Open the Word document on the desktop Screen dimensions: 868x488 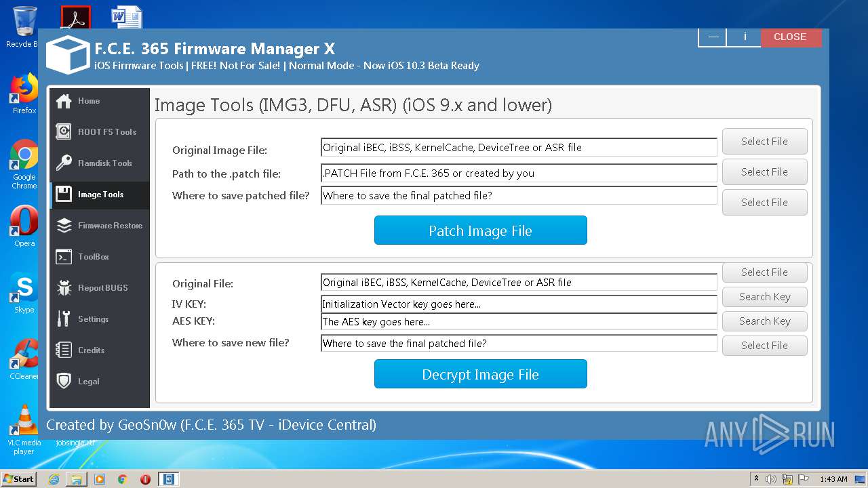tap(127, 18)
